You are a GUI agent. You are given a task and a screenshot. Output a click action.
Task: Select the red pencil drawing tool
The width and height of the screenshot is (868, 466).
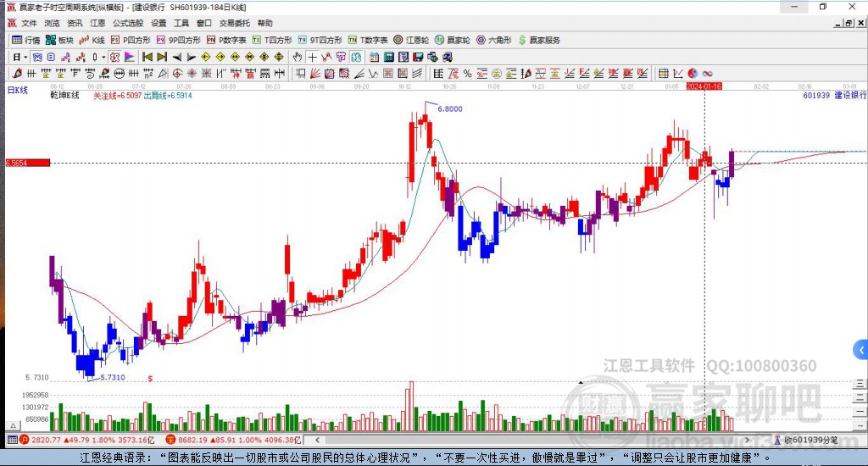[17, 73]
